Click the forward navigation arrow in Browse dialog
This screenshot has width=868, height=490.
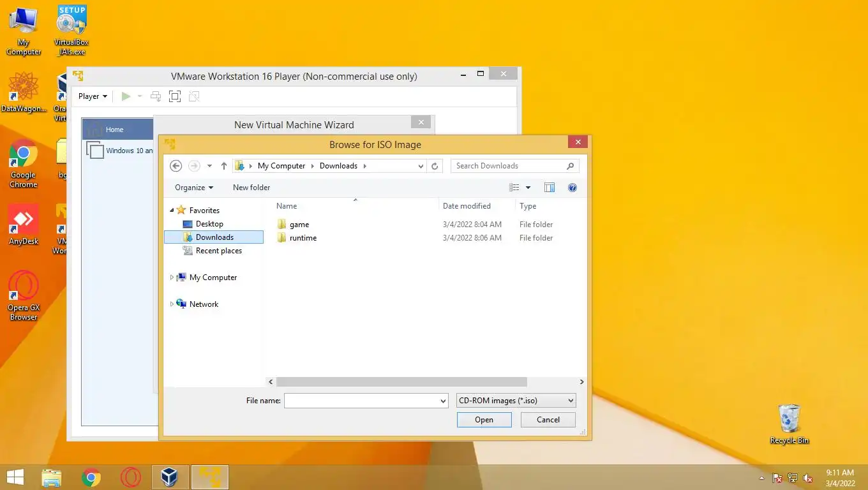[195, 166]
